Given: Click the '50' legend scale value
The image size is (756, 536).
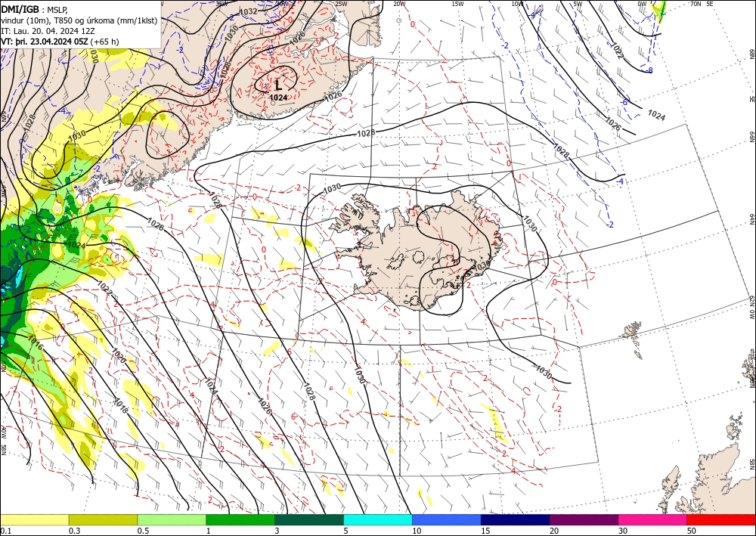Looking at the screenshot, I should pyautogui.click(x=692, y=531).
